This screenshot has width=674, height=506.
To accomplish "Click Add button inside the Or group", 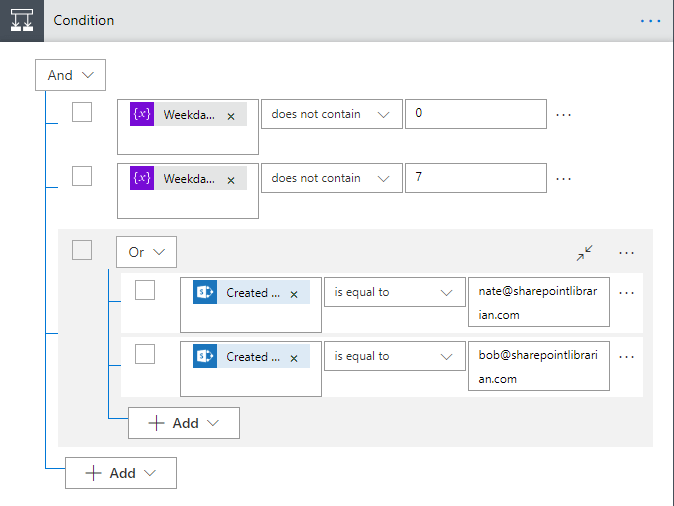I will [x=184, y=423].
